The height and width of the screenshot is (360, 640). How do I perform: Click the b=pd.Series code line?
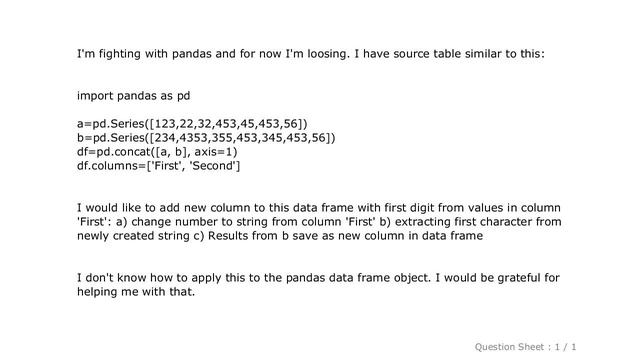click(x=206, y=138)
